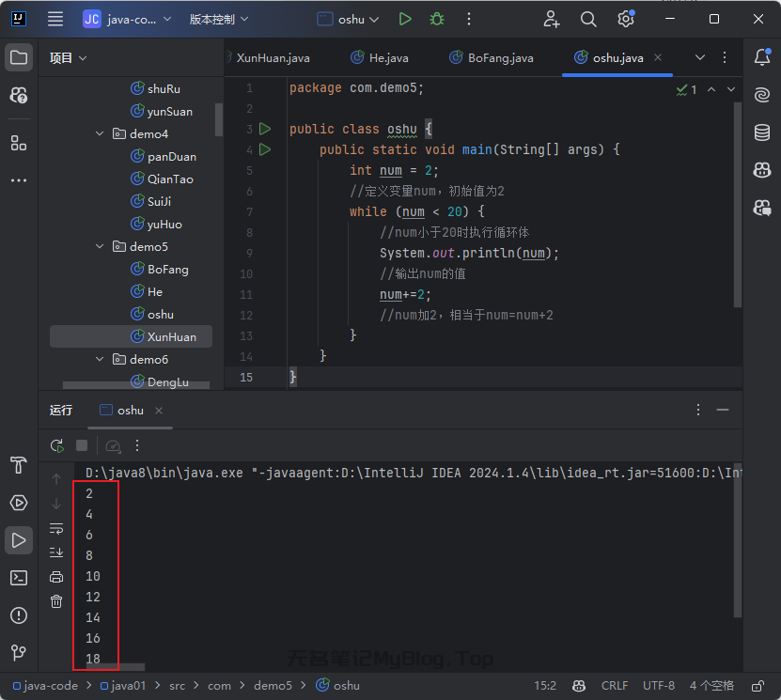This screenshot has width=781, height=700.
Task: Click the editor vertical scrollbar
Action: [738, 205]
